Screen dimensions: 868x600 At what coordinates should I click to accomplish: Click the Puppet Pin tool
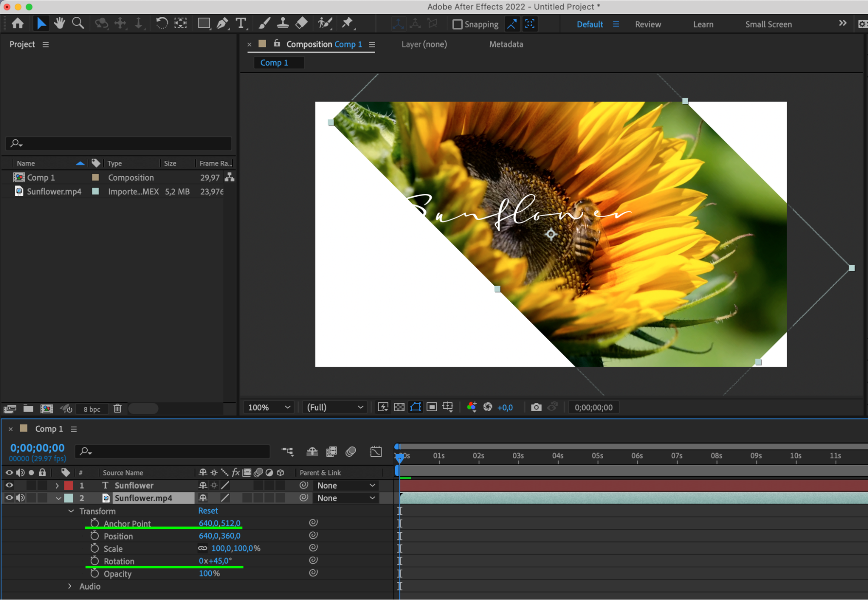347,23
